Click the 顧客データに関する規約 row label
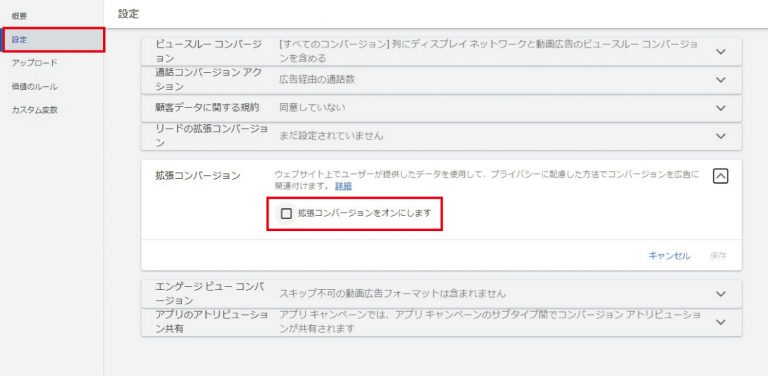This screenshot has width=768, height=376. pos(207,107)
